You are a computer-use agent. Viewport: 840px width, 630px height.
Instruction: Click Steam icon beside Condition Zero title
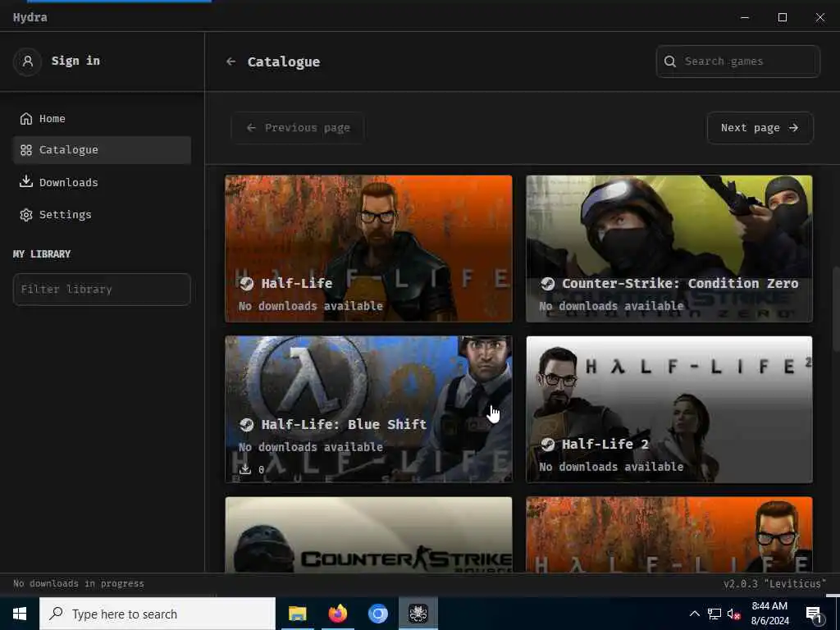click(547, 283)
